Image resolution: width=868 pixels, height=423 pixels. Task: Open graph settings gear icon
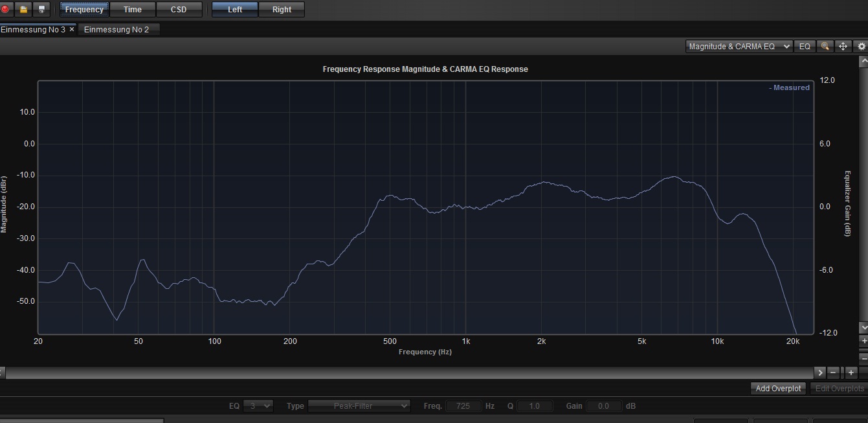pyautogui.click(x=862, y=47)
